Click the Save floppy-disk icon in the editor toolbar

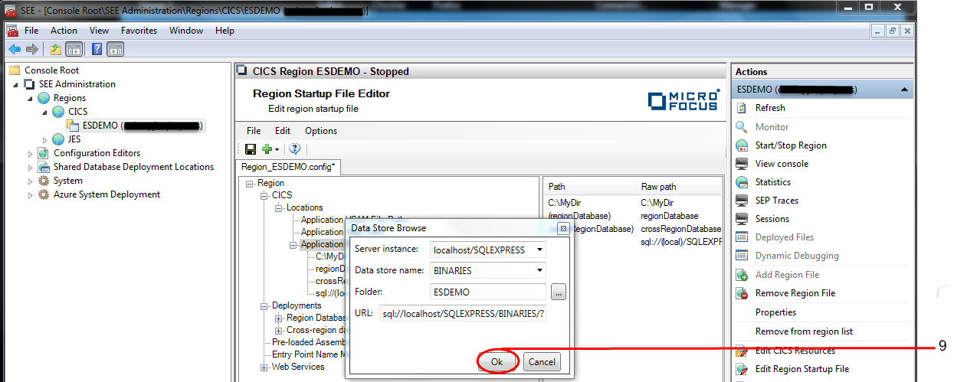pos(251,149)
